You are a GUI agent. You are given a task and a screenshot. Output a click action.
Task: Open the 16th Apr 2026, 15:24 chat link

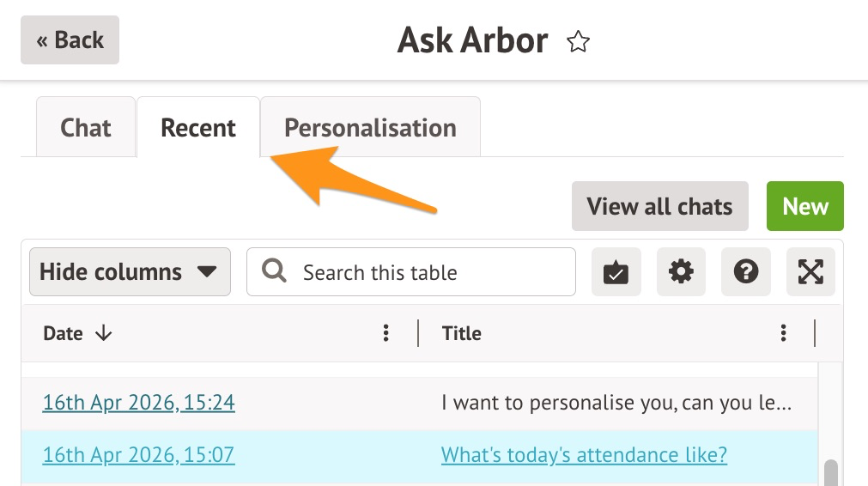[138, 403]
